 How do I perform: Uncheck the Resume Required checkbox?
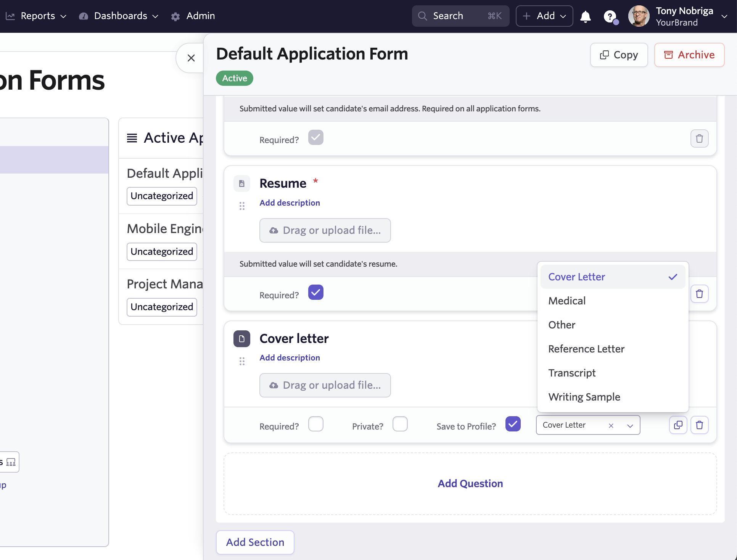[315, 293]
